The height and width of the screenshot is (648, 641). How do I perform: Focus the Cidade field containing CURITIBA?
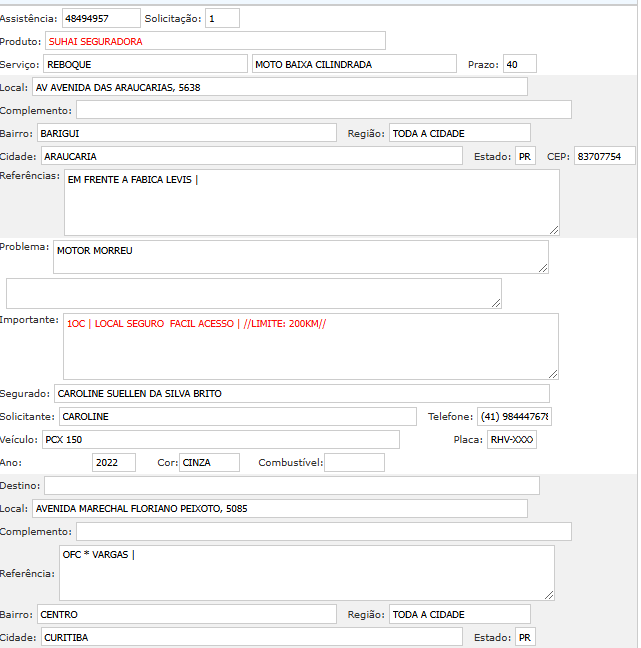click(251, 637)
